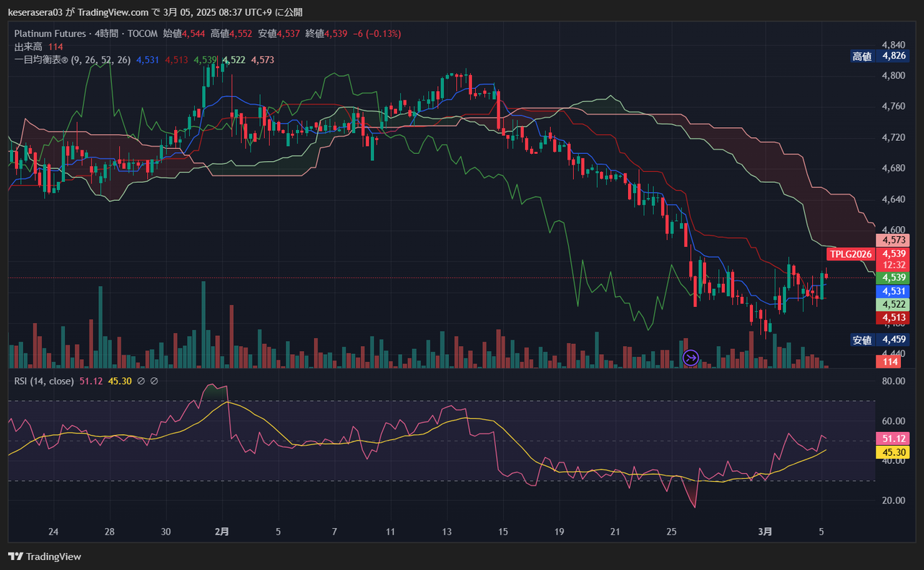Click the 3月 month label on the time axis
924x570 pixels.
click(766, 532)
